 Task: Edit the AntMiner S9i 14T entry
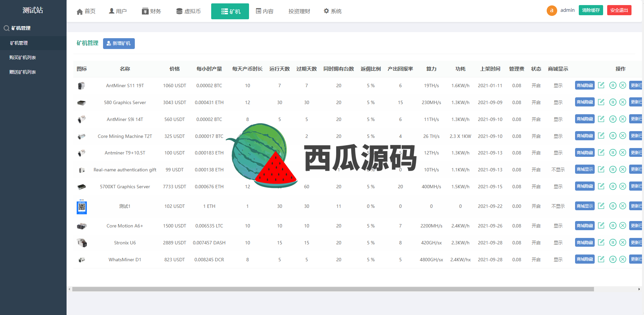(x=601, y=119)
